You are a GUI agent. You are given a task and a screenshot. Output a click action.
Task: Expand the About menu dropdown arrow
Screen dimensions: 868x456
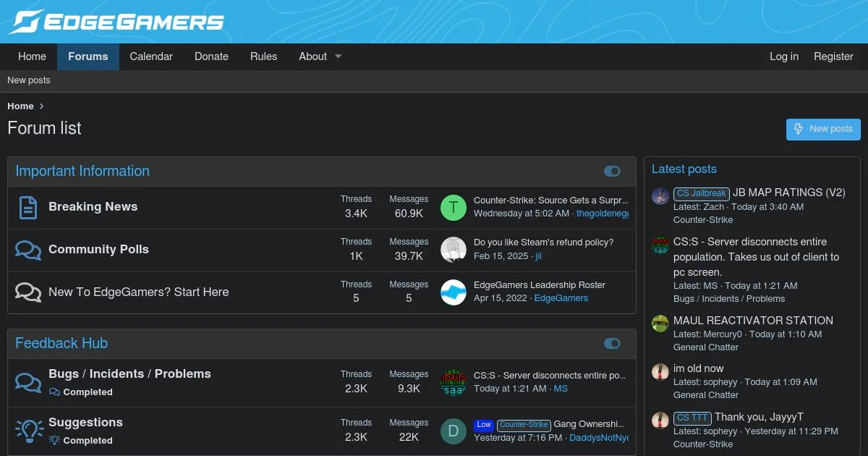click(x=338, y=56)
